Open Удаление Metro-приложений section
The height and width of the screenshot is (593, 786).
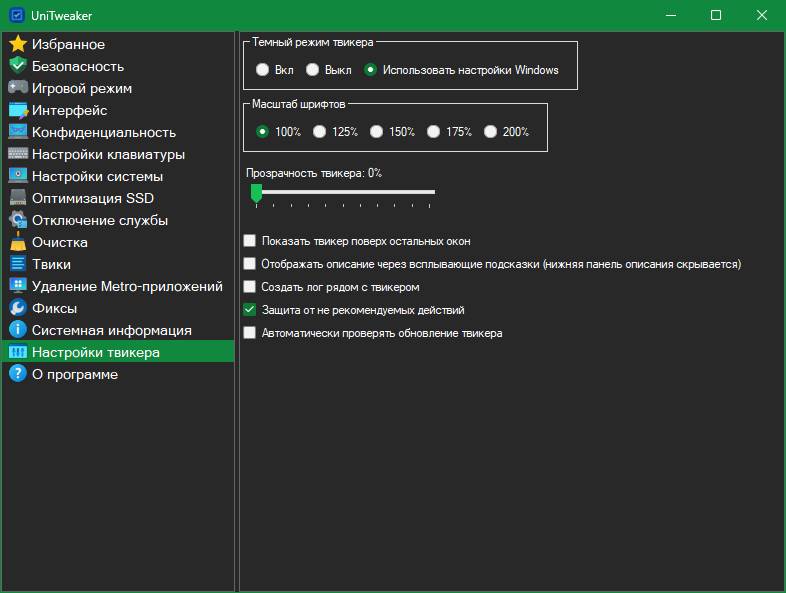126,286
